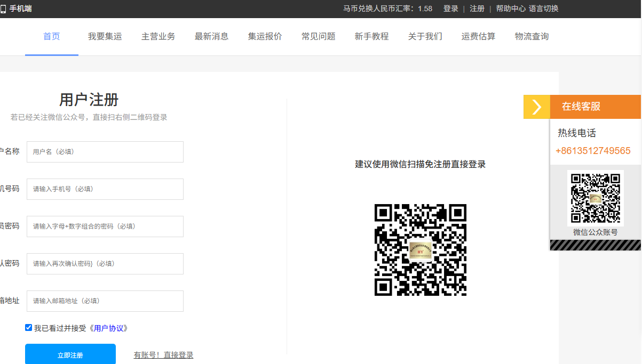Click the 微信公众账号 QR code in sidebar
This screenshot has width=642, height=364.
596,198
